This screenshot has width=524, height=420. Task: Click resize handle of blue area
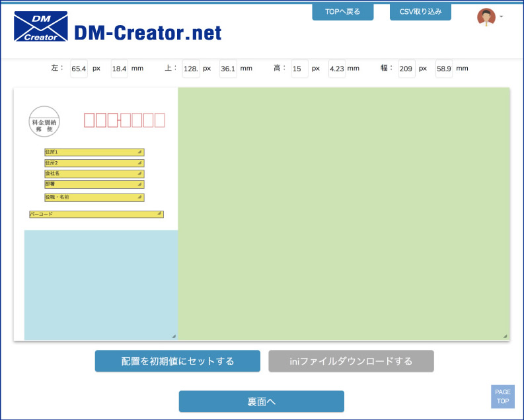(174, 336)
